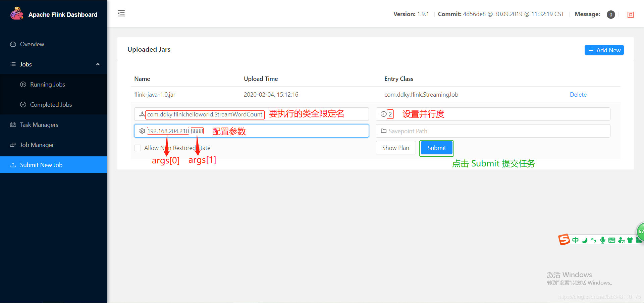Go to Completed Jobs
Image resolution: width=644 pixels, height=303 pixels.
[54, 105]
